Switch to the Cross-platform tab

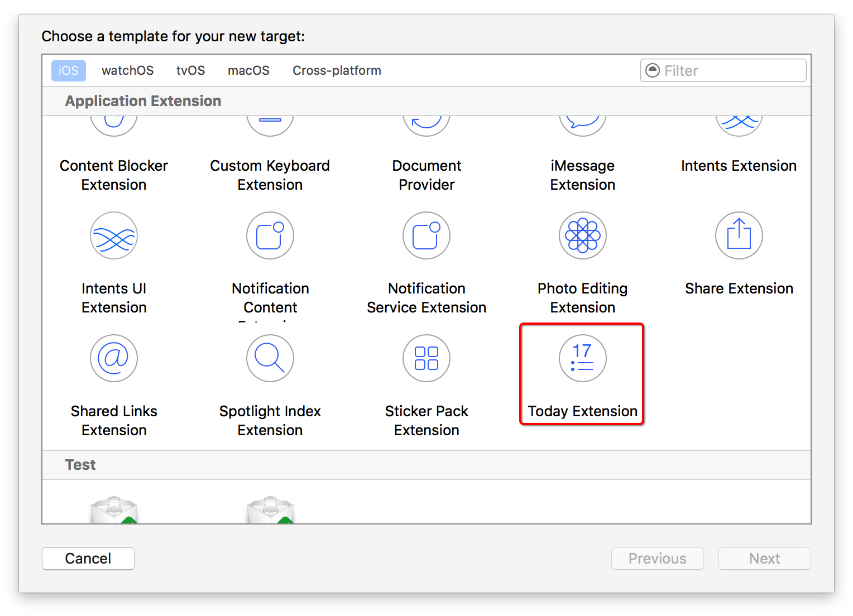337,71
